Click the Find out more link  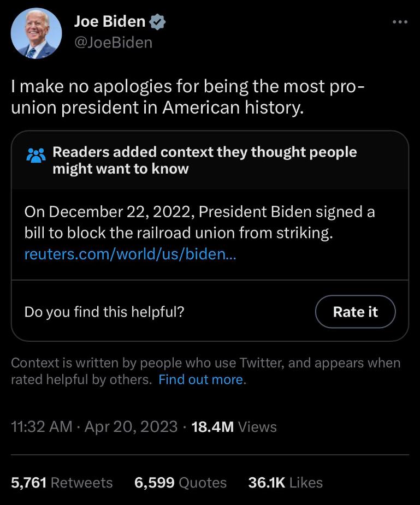tap(201, 379)
